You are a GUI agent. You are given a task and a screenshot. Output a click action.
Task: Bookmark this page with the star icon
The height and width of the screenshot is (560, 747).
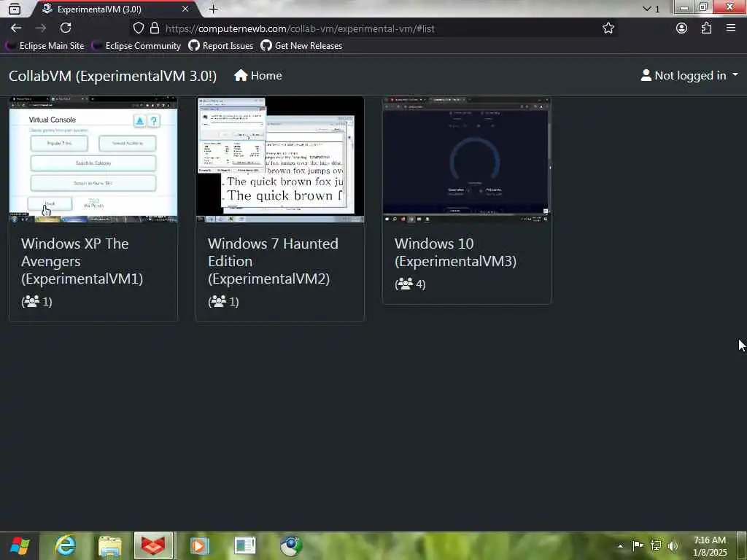[x=608, y=28]
